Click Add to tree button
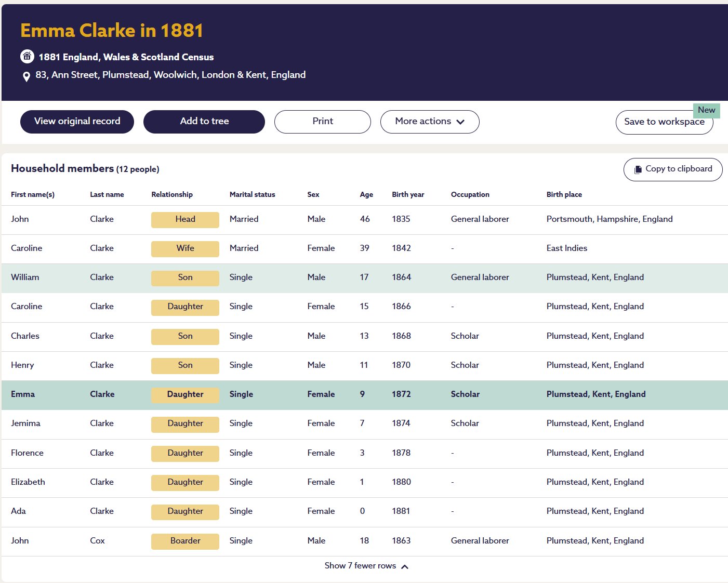728x583 pixels. click(x=204, y=122)
